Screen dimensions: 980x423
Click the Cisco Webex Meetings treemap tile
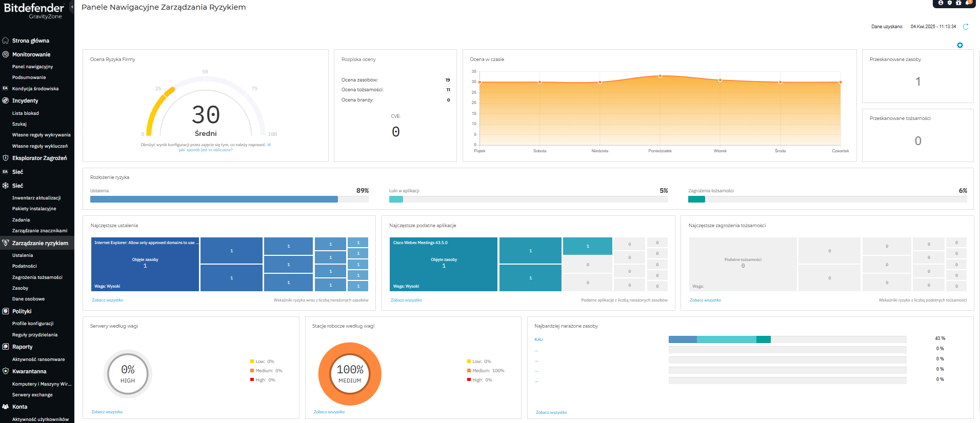[x=444, y=264]
